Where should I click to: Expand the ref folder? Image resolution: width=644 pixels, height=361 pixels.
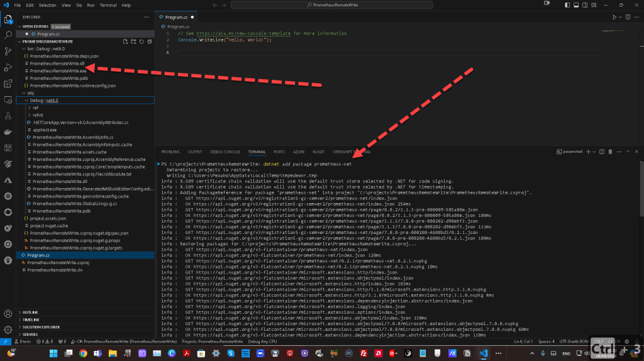(x=85, y=108)
